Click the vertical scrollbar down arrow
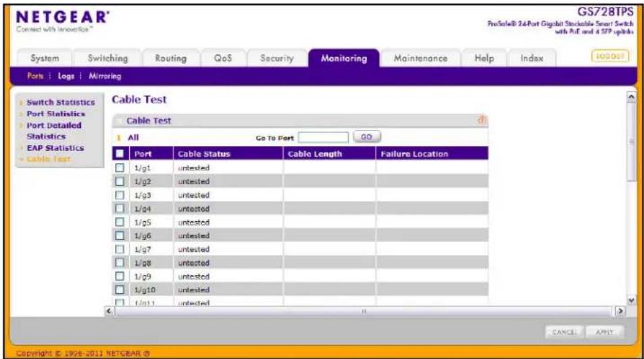 (x=632, y=301)
